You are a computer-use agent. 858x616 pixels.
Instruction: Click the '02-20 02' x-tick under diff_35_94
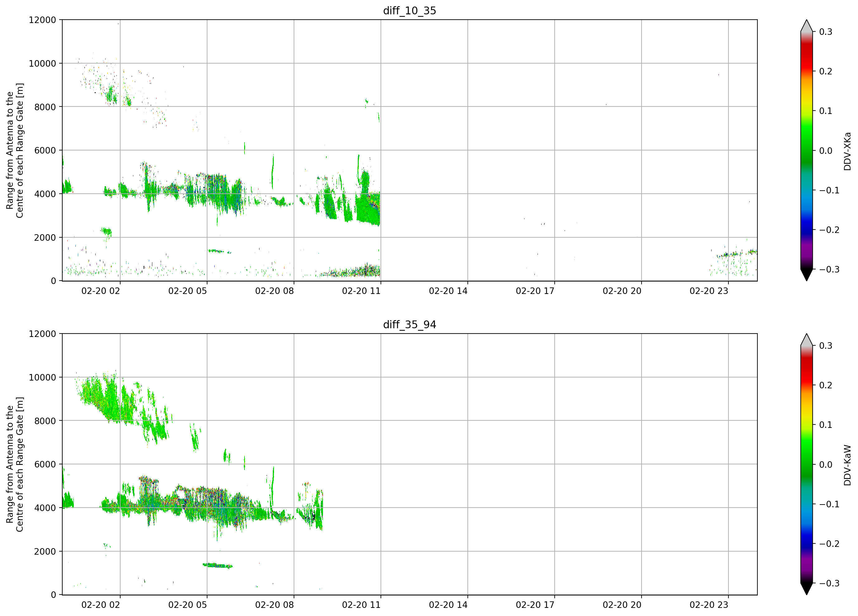[x=101, y=605]
